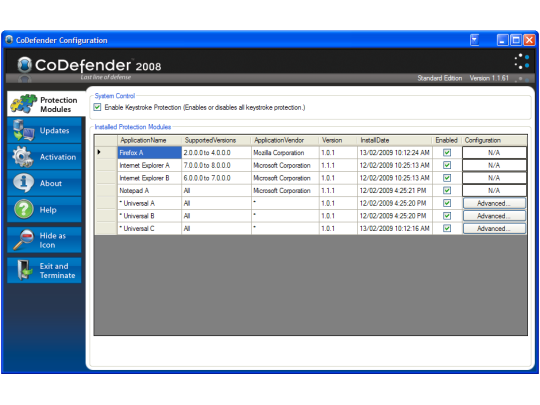The image size is (540, 405).
Task: Click Exit and Terminate label
Action: [57, 271]
